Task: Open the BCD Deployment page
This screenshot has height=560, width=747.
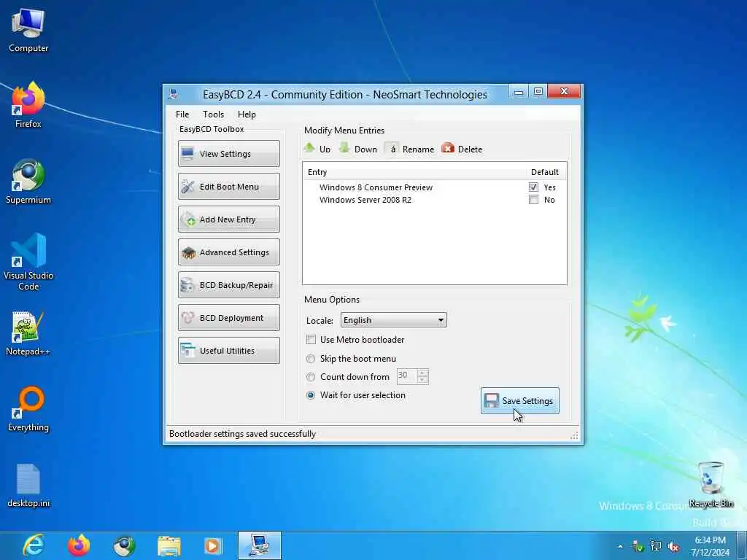Action: (x=228, y=318)
